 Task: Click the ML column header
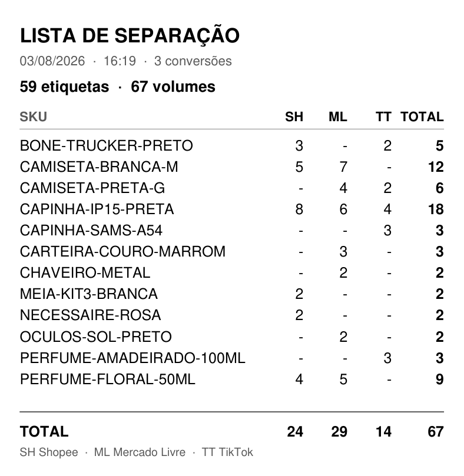338,117
